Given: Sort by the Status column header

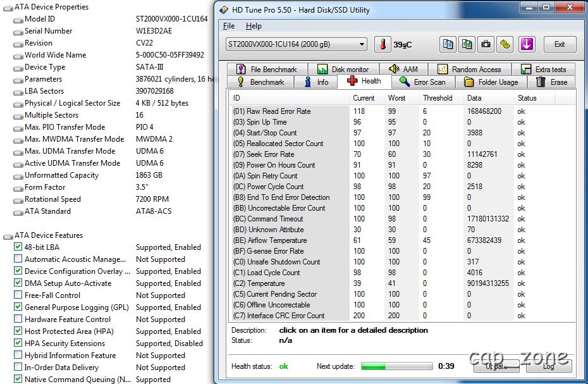Looking at the screenshot, I should point(534,98).
